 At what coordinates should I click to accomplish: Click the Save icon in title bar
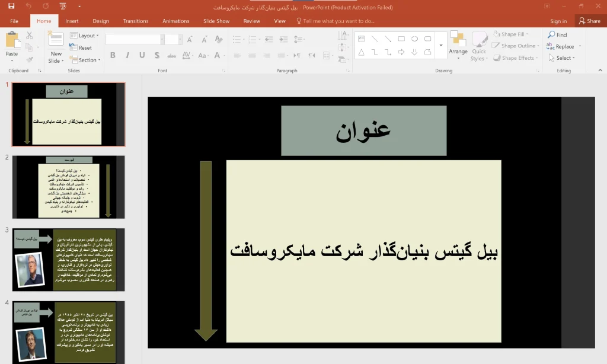click(x=11, y=6)
